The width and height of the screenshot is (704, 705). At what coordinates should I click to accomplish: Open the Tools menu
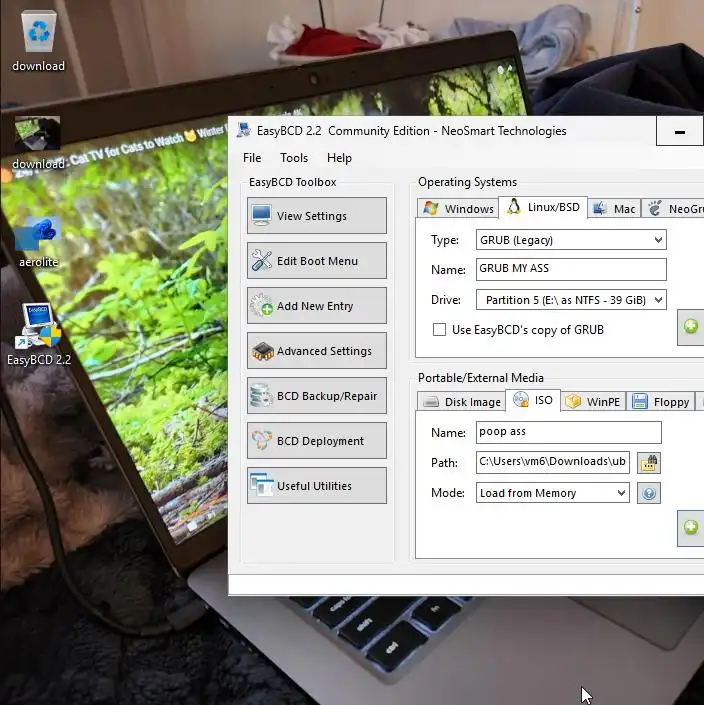point(294,158)
